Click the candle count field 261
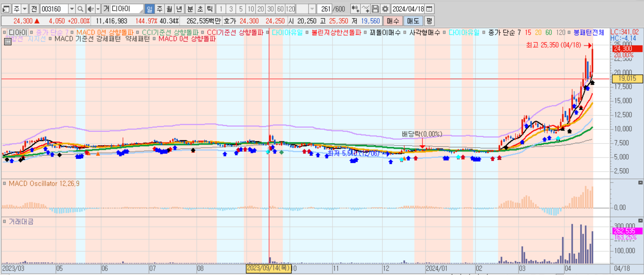This screenshot has height=275, width=644. pyautogui.click(x=324, y=9)
